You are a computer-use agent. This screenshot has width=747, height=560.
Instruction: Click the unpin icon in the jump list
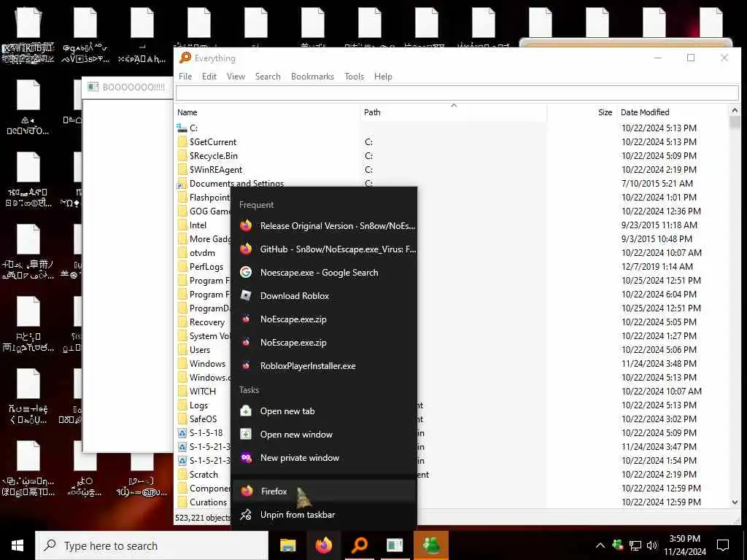click(246, 514)
